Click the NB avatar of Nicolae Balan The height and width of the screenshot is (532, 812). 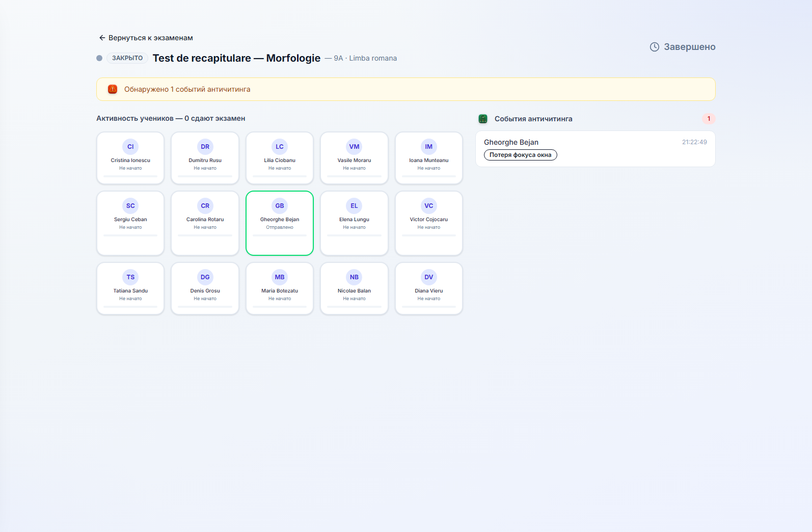[354, 277]
